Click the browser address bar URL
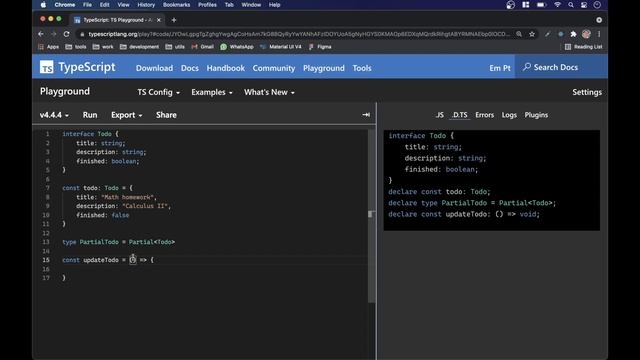The image size is (640, 360). [x=298, y=34]
